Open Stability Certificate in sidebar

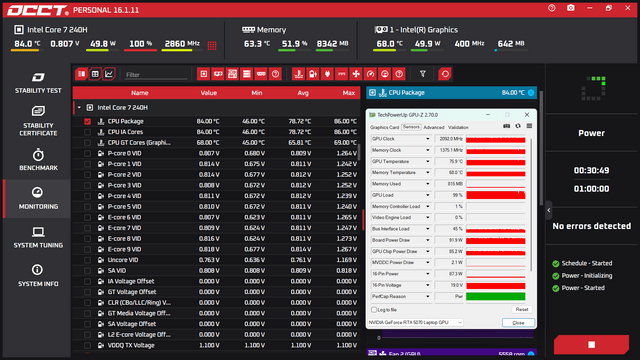pos(38,121)
